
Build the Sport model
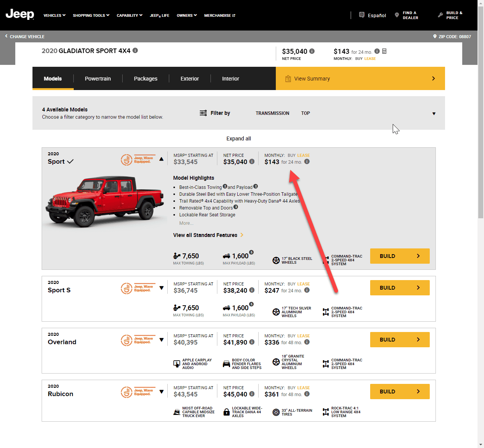coord(400,256)
